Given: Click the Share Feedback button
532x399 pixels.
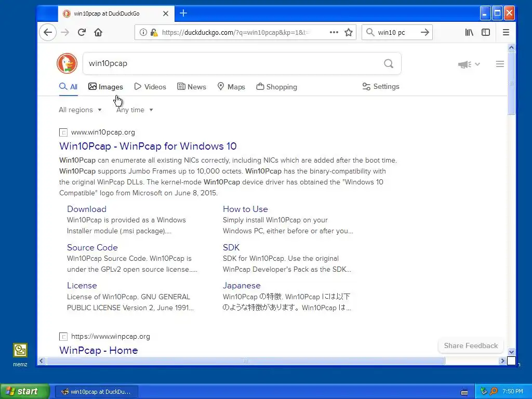Looking at the screenshot, I should [471, 345].
